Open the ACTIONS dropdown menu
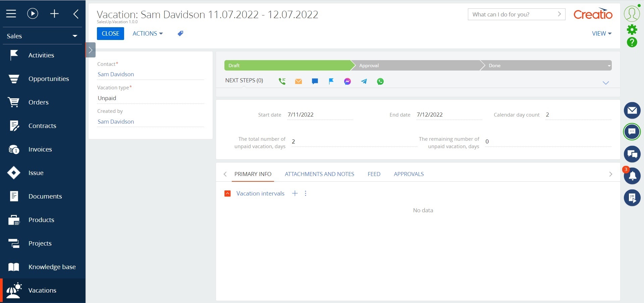 point(148,34)
